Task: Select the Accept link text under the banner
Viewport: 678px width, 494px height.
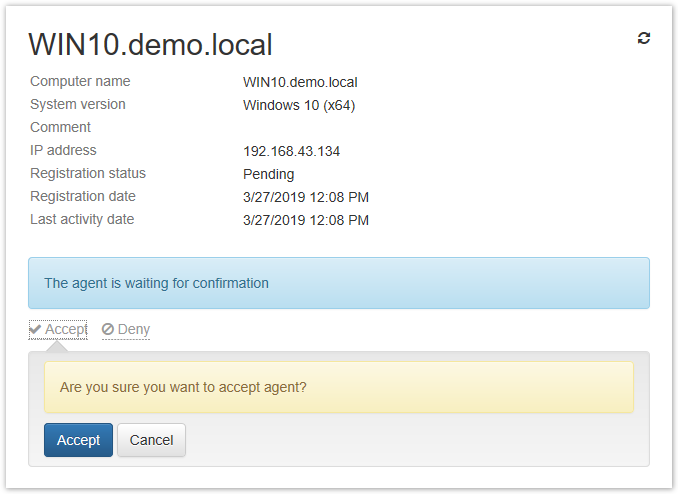Action: point(66,329)
